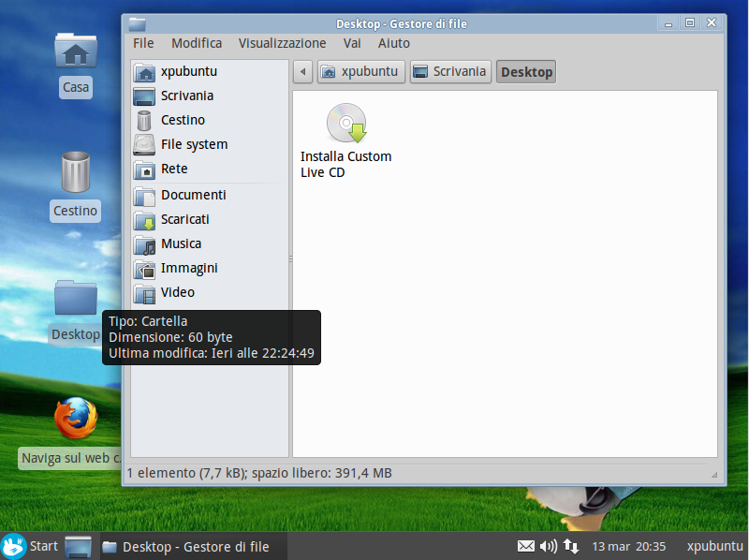The image size is (749, 560).
Task: Open the Aiuto menu
Action: (x=393, y=43)
